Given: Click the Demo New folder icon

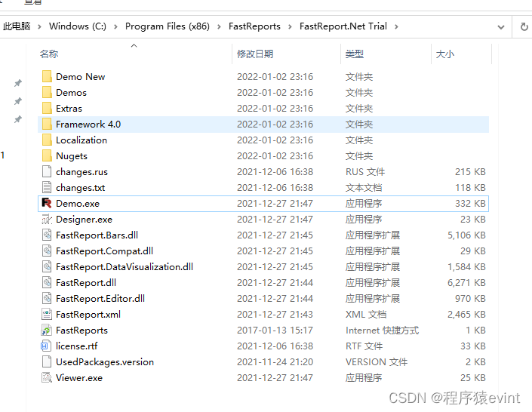Looking at the screenshot, I should coord(47,76).
